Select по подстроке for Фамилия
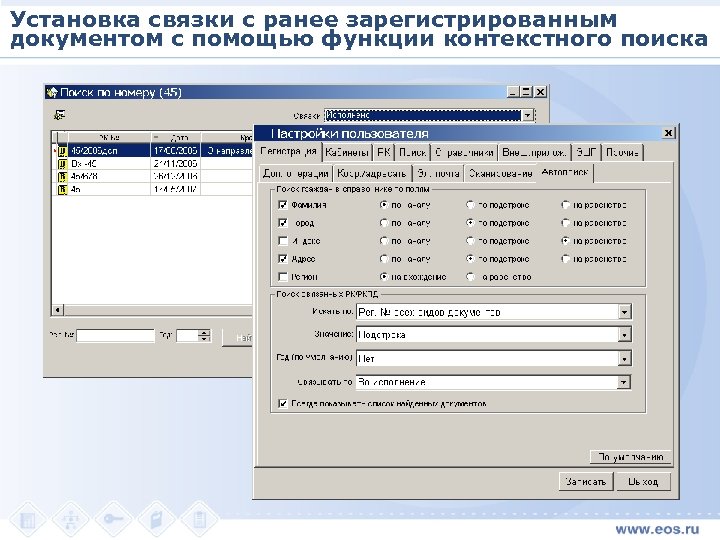Image resolution: width=720 pixels, height=540 pixels. pyautogui.click(x=470, y=205)
